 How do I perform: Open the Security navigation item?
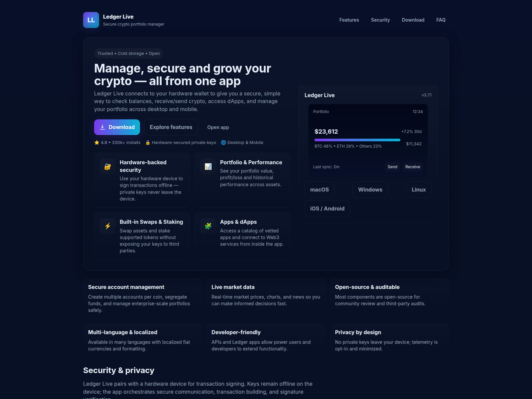380,20
